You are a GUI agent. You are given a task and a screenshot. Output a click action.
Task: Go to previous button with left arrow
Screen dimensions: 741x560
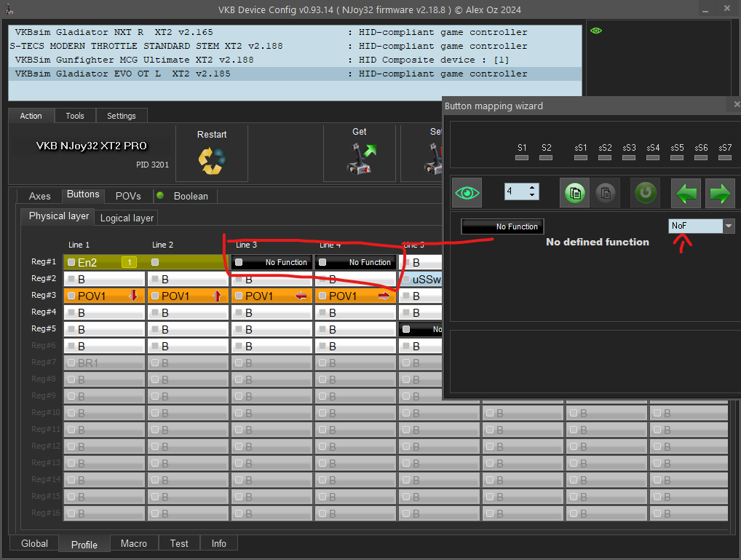click(686, 193)
